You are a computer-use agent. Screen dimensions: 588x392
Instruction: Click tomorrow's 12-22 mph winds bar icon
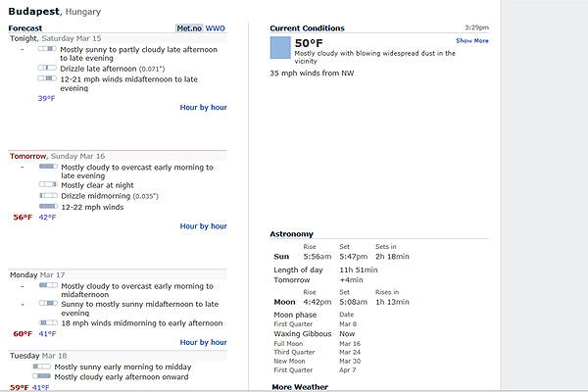click(48, 207)
